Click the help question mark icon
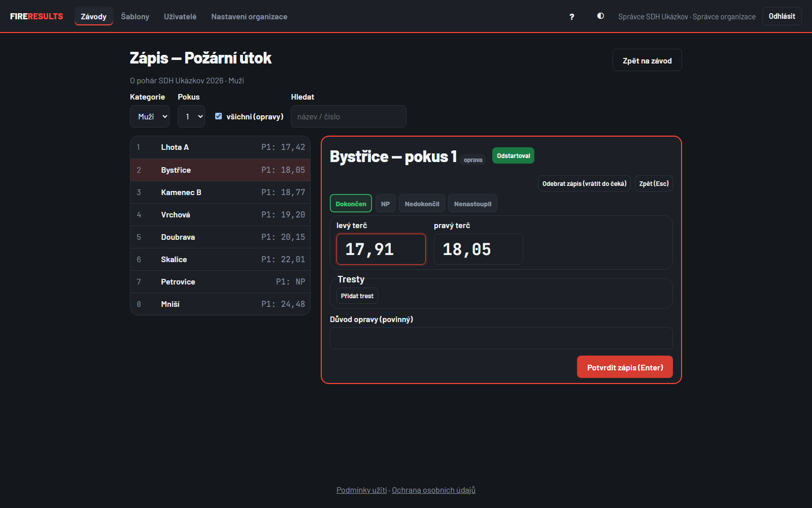 pos(571,17)
